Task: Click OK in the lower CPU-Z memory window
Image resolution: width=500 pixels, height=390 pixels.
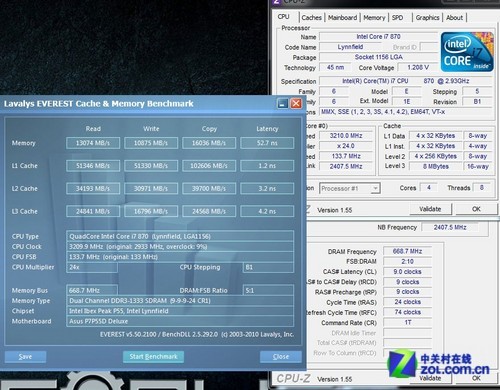Action: 476,378
